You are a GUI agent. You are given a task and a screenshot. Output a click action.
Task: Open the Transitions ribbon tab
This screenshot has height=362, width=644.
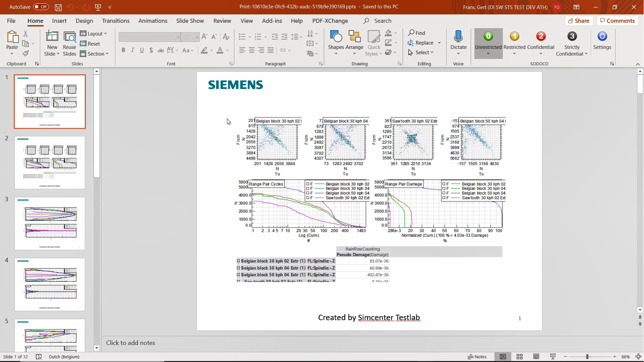pyautogui.click(x=116, y=21)
